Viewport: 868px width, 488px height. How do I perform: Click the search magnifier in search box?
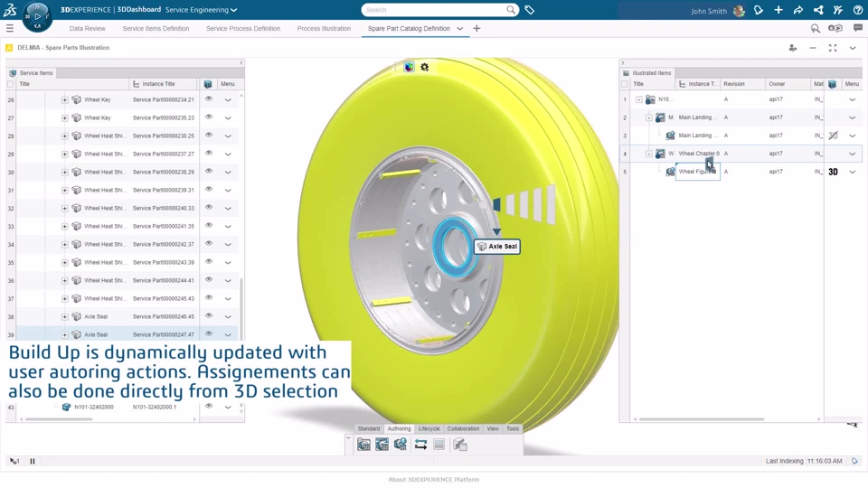pos(510,10)
